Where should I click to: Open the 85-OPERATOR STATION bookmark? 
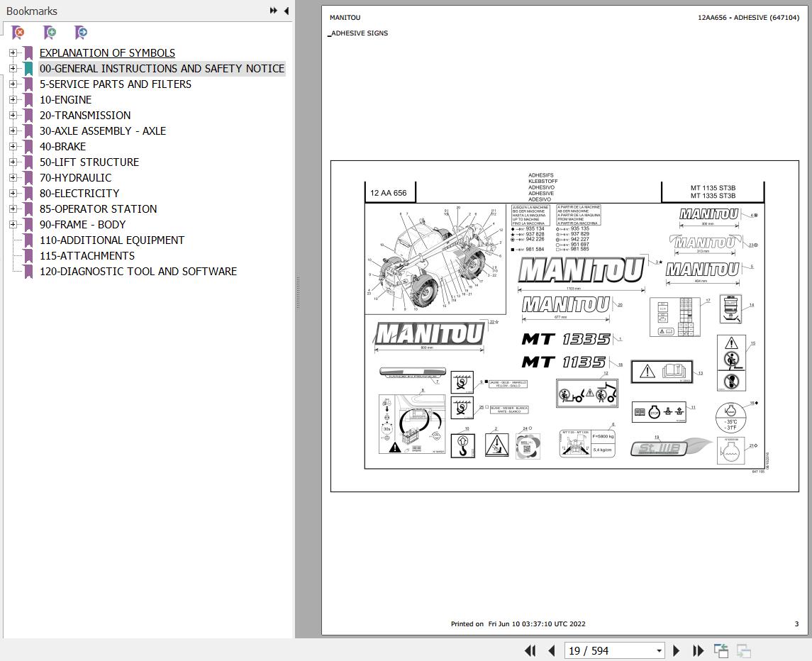tap(99, 209)
